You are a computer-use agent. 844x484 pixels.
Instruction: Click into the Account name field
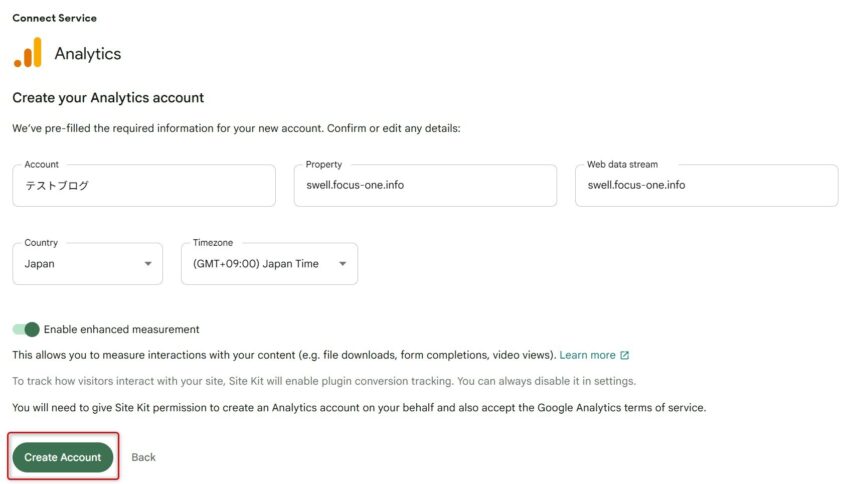click(x=143, y=186)
